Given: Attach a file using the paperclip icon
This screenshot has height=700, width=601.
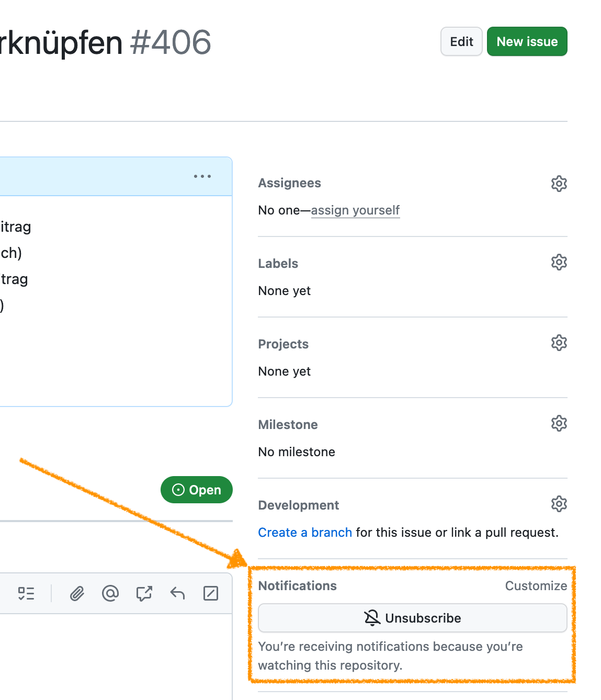Looking at the screenshot, I should tap(77, 593).
